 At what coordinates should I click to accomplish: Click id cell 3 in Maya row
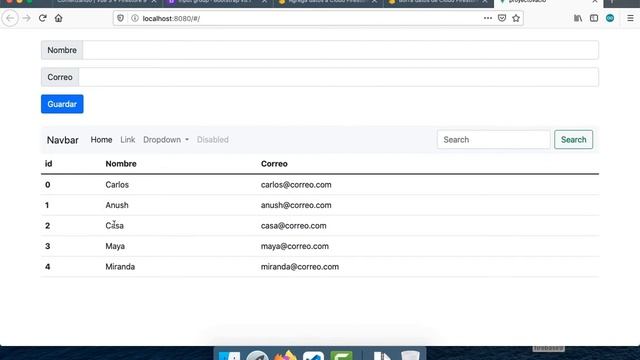pos(48,246)
